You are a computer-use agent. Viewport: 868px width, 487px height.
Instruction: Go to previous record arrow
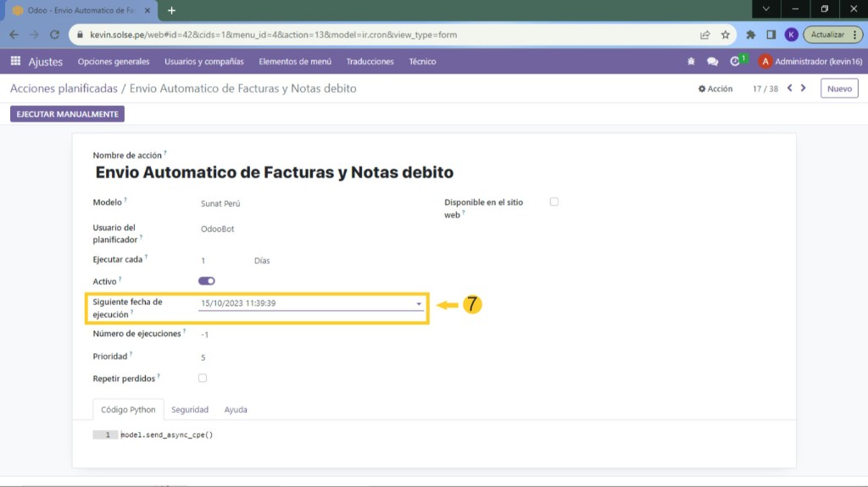click(790, 88)
